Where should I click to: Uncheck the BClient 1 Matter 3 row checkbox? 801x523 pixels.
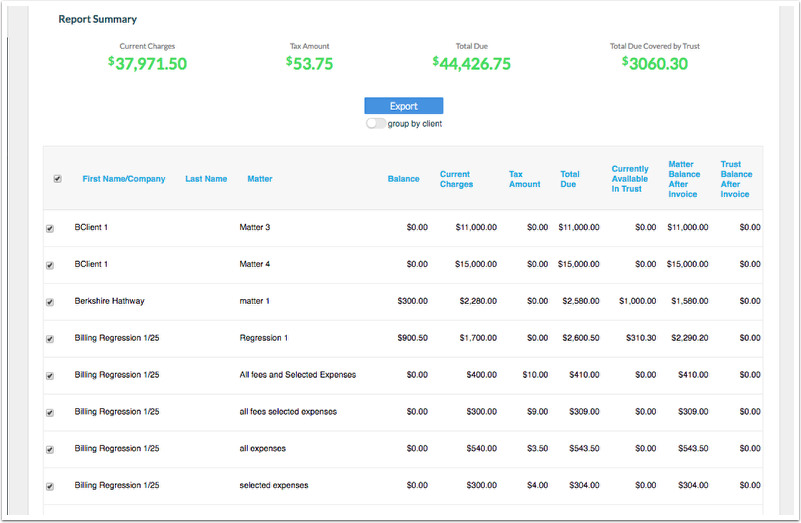[50, 228]
